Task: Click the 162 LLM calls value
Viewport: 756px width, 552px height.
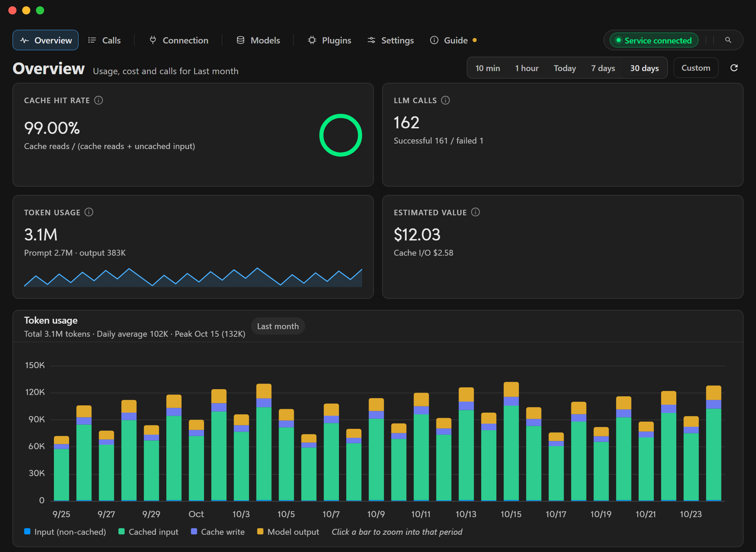Action: 406,122
